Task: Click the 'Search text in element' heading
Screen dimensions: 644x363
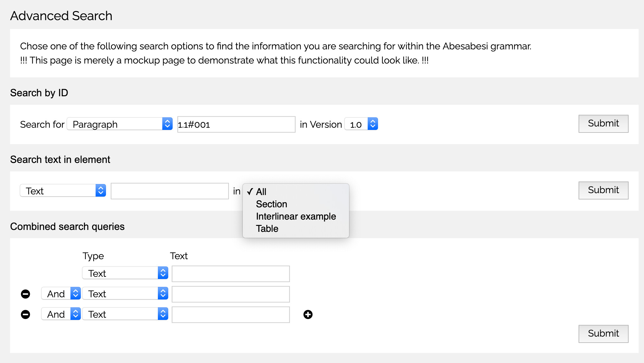Action: 60,159
